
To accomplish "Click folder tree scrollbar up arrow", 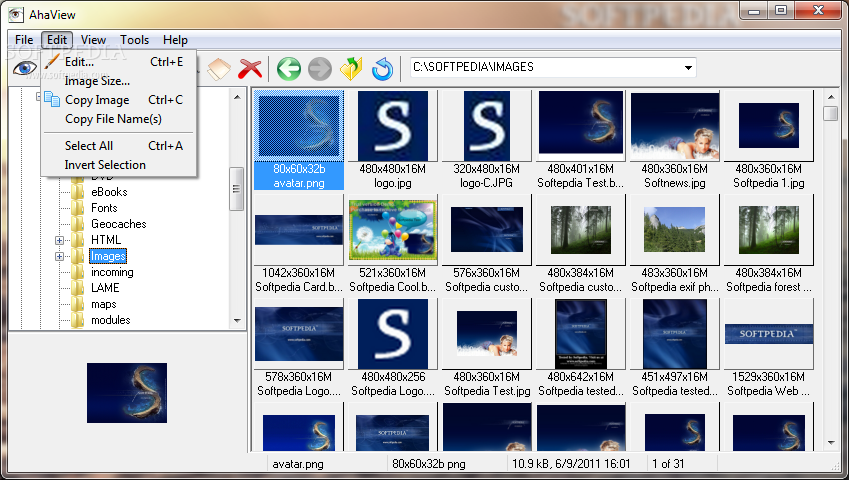I will point(237,97).
